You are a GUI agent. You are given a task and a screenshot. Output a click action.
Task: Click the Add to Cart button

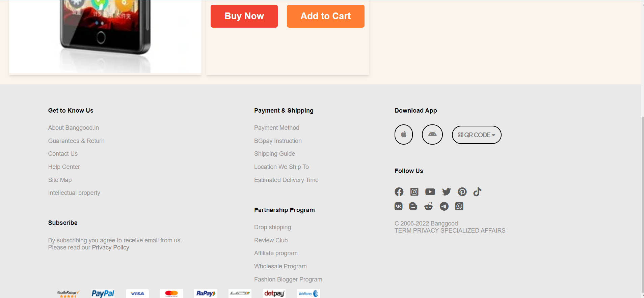point(326,16)
